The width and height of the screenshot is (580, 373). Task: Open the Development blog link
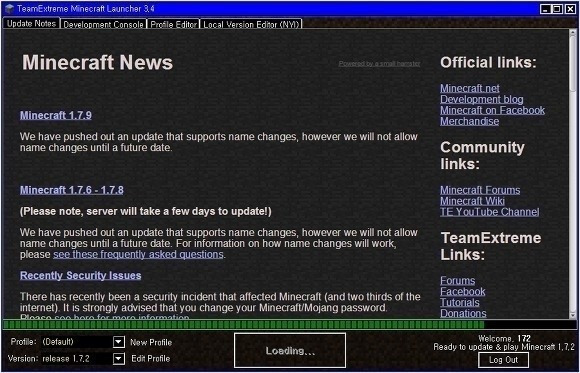482,100
